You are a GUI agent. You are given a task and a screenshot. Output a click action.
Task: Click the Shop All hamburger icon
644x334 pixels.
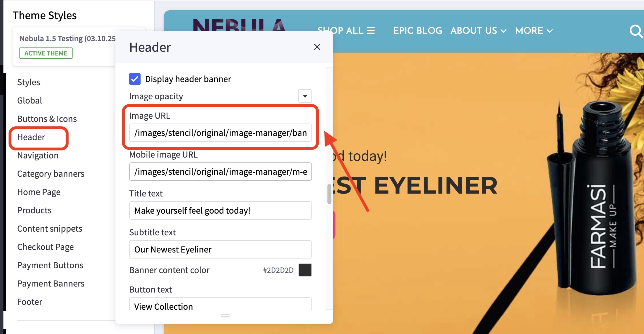click(x=371, y=31)
